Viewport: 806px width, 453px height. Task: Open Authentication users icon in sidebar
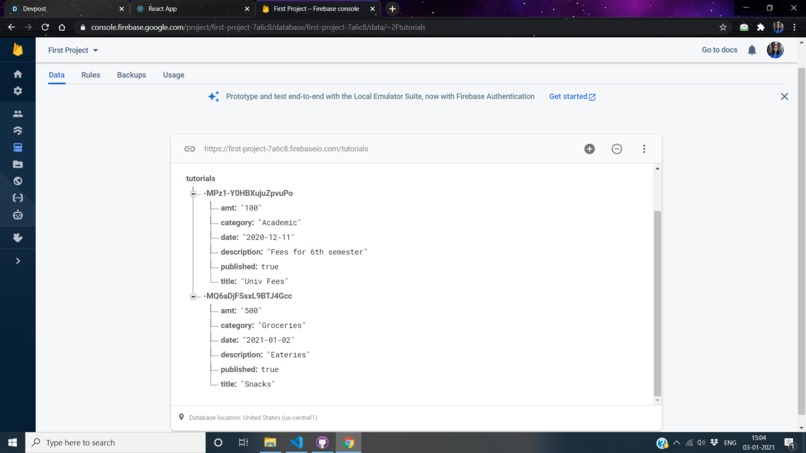click(x=17, y=114)
